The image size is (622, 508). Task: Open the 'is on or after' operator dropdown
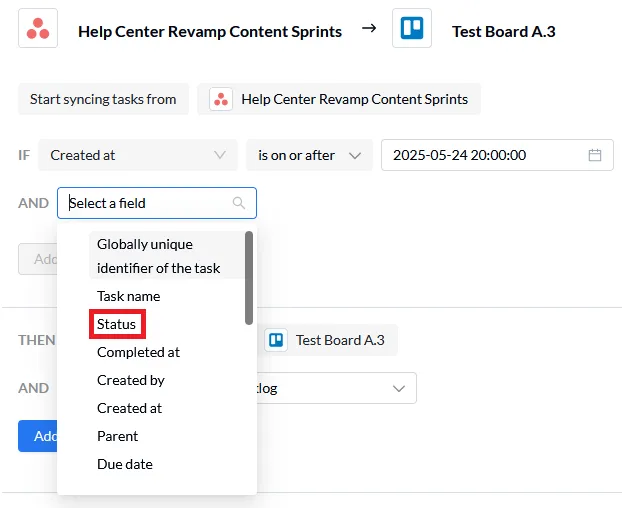click(x=309, y=155)
